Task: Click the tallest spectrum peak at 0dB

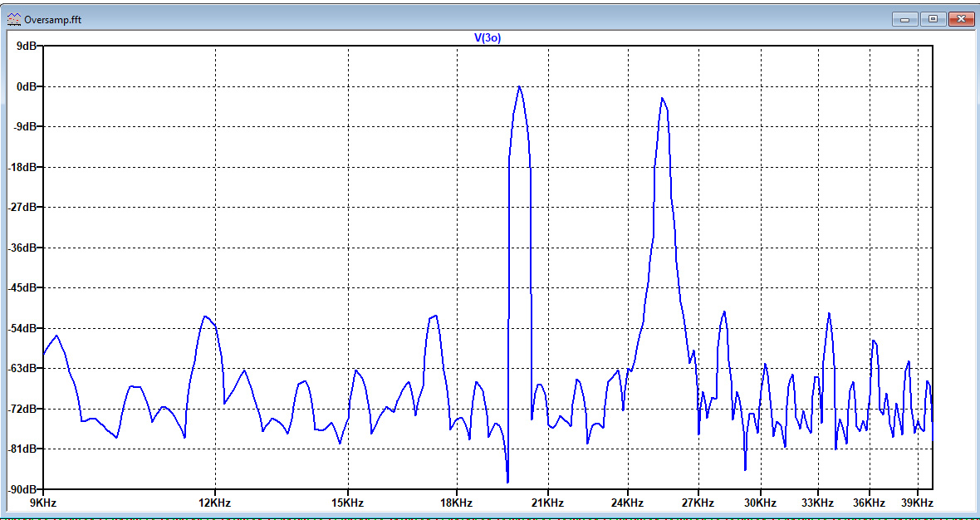Action: [x=519, y=87]
